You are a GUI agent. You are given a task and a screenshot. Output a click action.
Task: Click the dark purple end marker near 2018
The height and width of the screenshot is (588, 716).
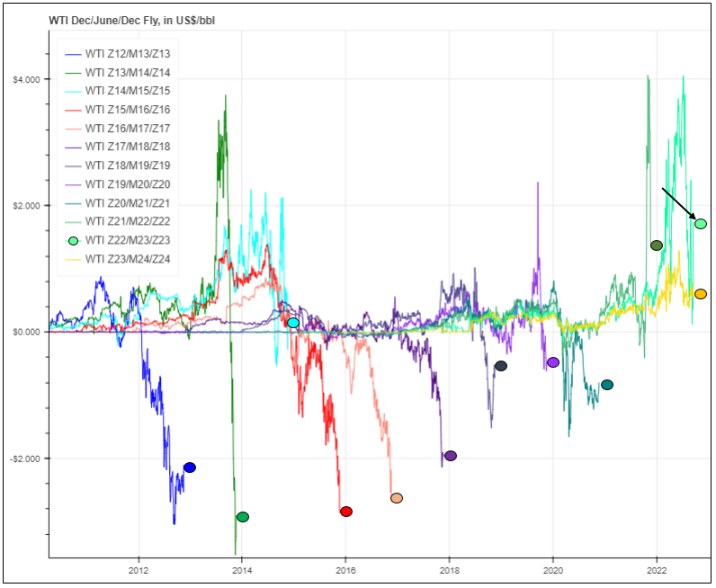click(x=451, y=456)
